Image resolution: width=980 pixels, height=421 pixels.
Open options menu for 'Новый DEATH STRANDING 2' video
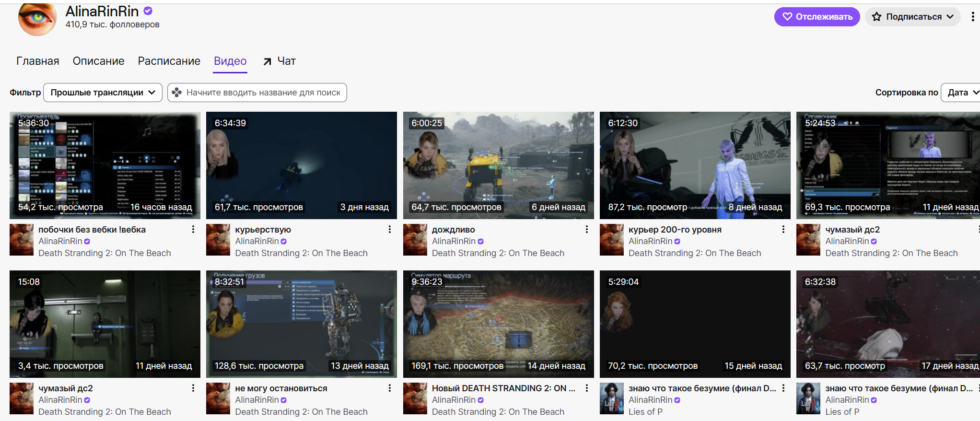[x=587, y=388]
